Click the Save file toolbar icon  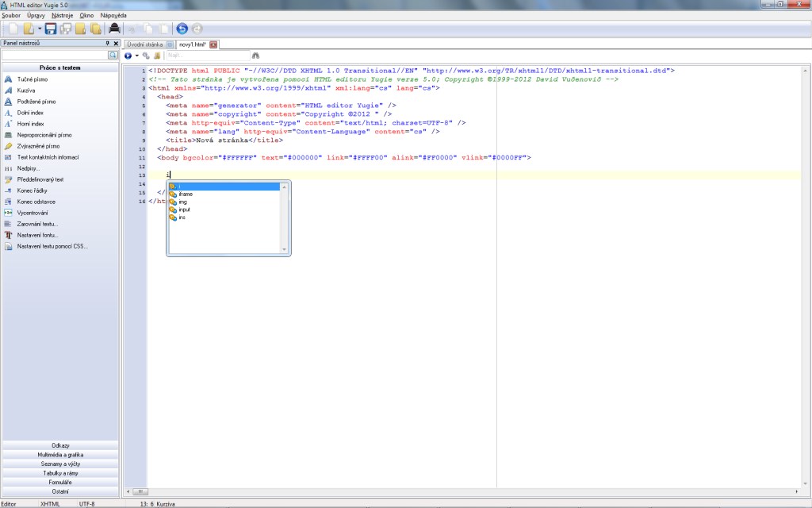click(x=51, y=29)
